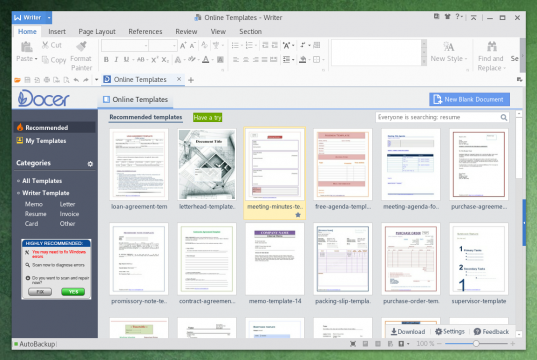The height and width of the screenshot is (360, 537).
Task: Select the Format Painter brush
Action: pyautogui.click(x=82, y=46)
